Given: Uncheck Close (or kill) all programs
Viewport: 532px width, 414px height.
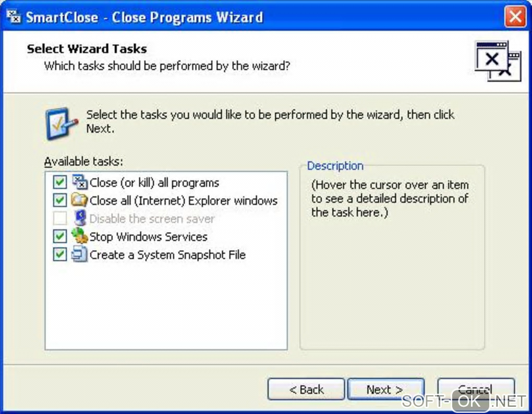Looking at the screenshot, I should coord(60,182).
